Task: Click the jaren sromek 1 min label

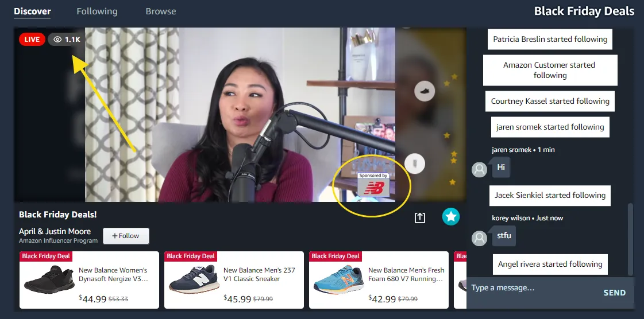Action: 523,150
